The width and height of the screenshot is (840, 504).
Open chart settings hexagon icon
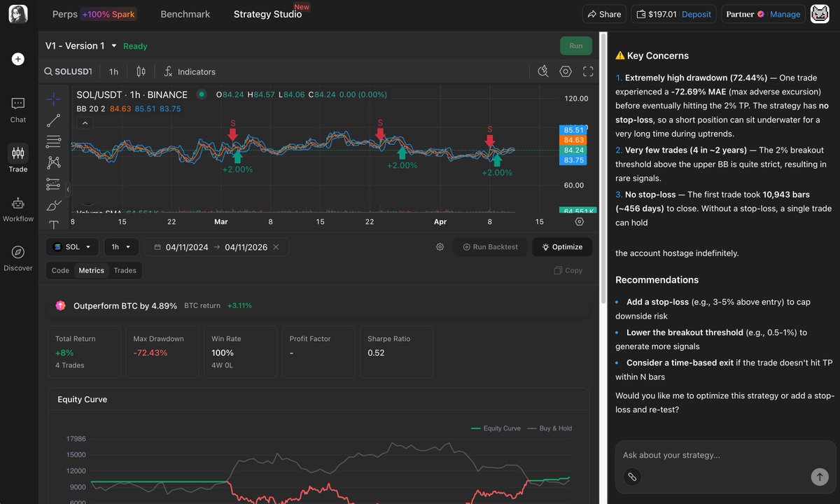click(x=566, y=71)
